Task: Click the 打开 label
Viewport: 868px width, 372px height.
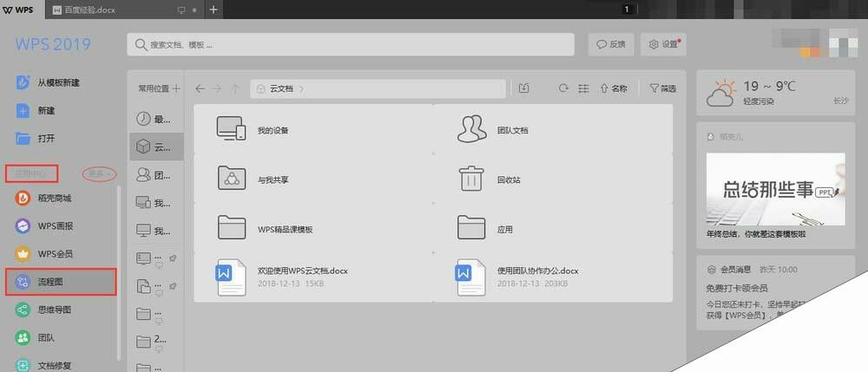Action: coord(47,138)
